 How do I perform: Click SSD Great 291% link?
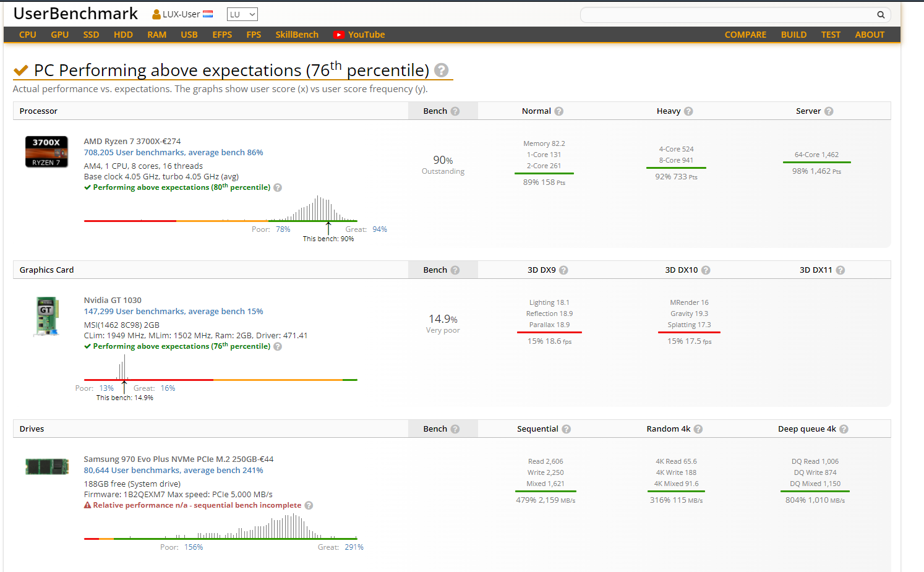coord(354,547)
